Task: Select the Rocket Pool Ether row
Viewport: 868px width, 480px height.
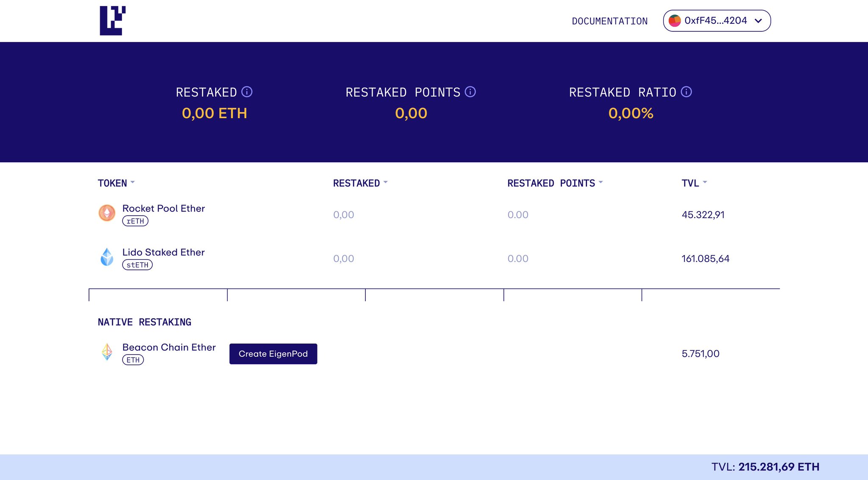Action: (x=164, y=208)
